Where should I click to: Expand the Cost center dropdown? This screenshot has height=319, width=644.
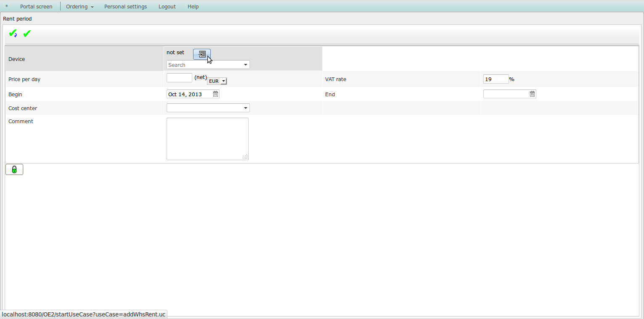[246, 108]
